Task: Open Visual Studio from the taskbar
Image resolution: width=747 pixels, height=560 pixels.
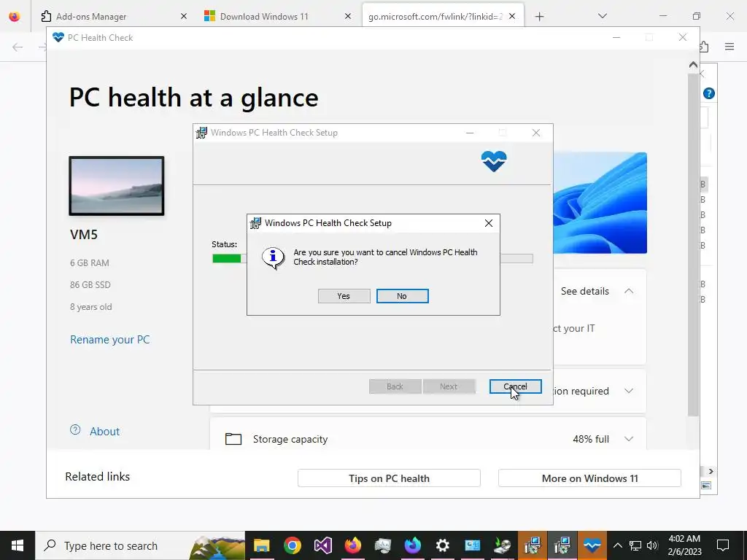Action: (x=322, y=545)
